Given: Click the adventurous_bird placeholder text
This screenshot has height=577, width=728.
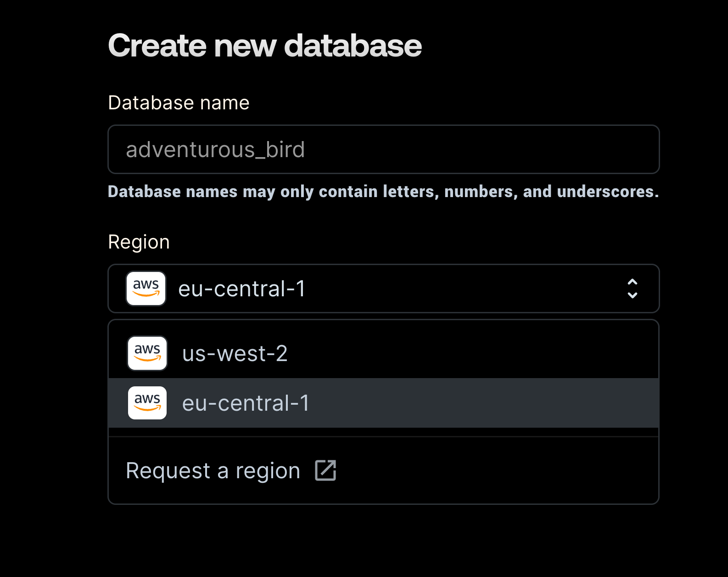Looking at the screenshot, I should coord(215,150).
